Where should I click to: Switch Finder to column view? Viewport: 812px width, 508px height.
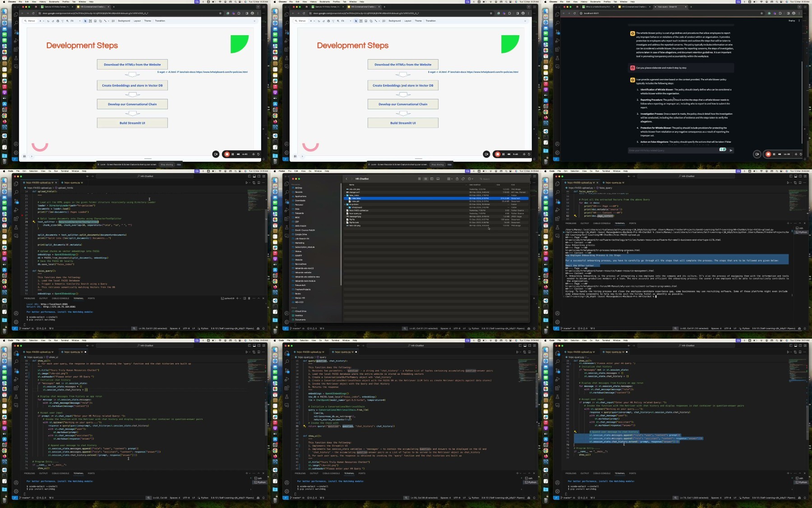pyautogui.click(x=432, y=179)
